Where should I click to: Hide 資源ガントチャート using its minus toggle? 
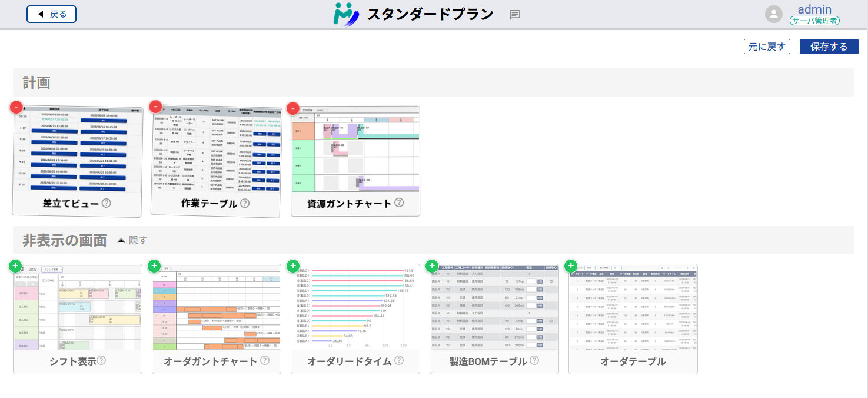click(292, 108)
